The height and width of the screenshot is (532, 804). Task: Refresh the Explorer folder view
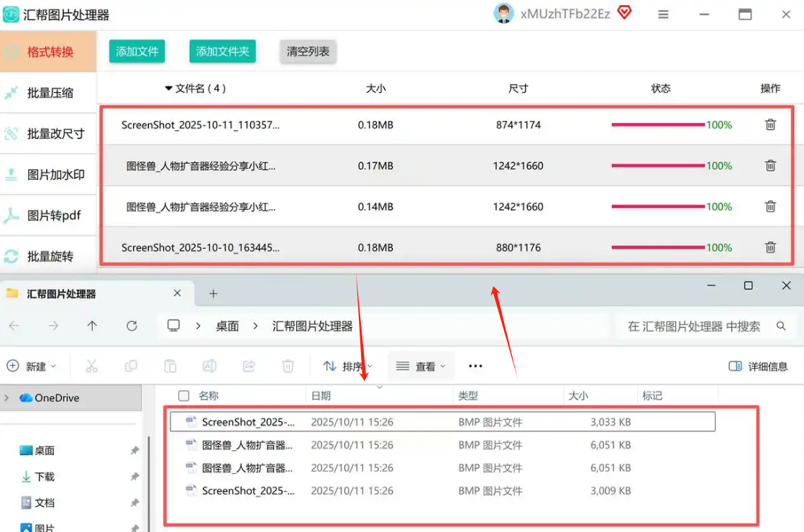[132, 326]
